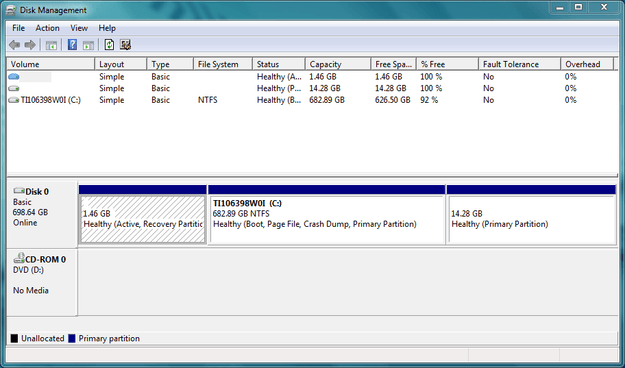
Task: Toggle the show/hide console tree icon
Action: click(x=51, y=45)
